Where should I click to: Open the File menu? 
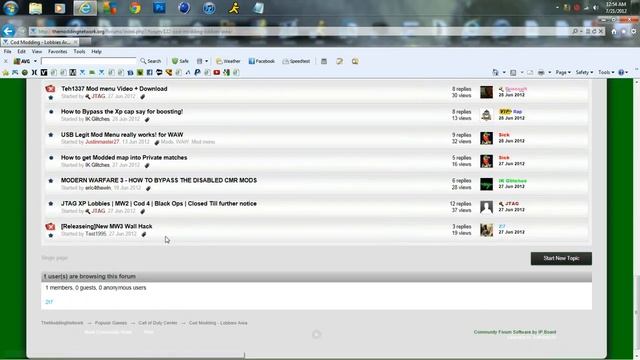tap(7, 52)
